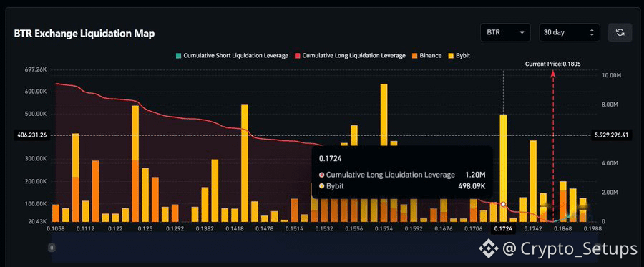Image resolution: width=644 pixels, height=267 pixels.
Task: Open the 30 day range selector
Action: click(570, 32)
